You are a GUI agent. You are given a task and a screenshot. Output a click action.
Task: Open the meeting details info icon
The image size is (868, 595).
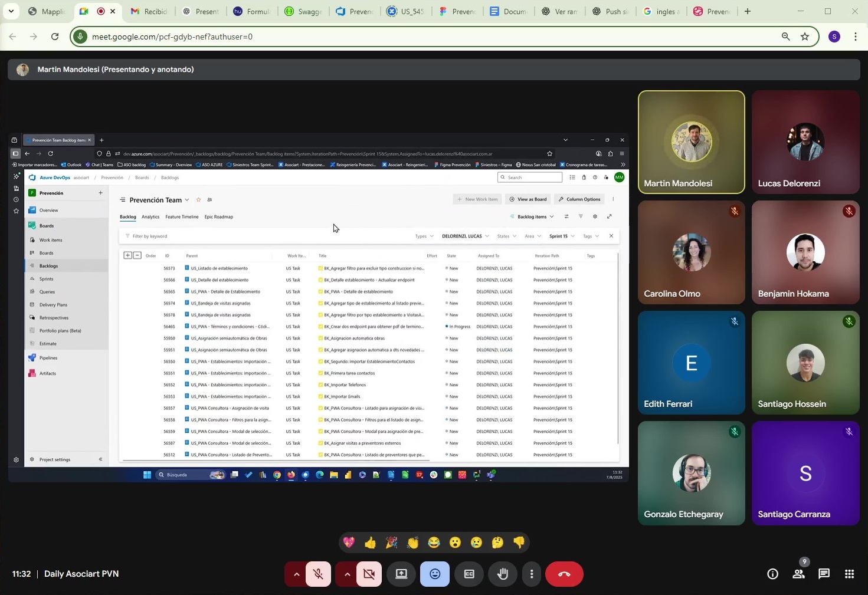tap(772, 574)
